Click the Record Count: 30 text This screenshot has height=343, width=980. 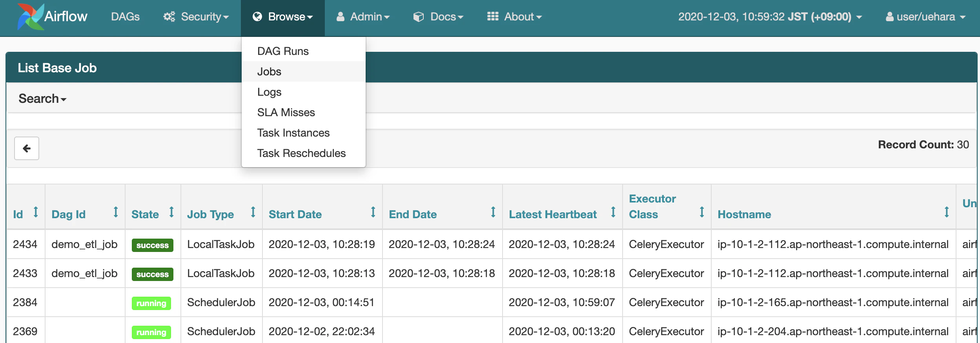(924, 144)
